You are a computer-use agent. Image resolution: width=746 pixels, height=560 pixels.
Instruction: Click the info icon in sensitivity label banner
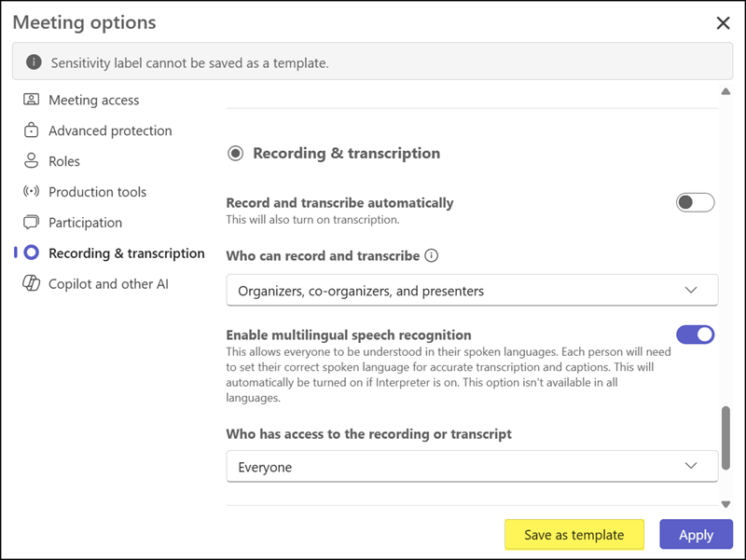point(34,61)
